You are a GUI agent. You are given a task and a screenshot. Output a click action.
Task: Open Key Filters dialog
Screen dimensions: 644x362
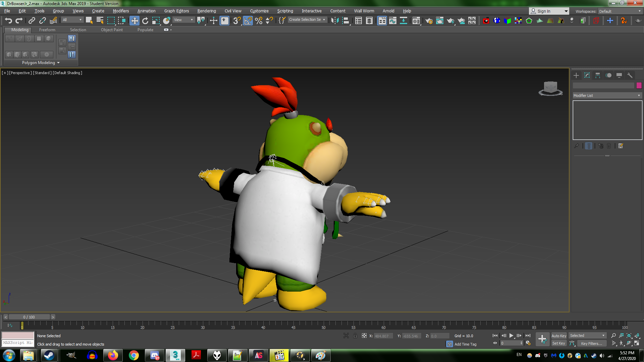[x=592, y=343]
